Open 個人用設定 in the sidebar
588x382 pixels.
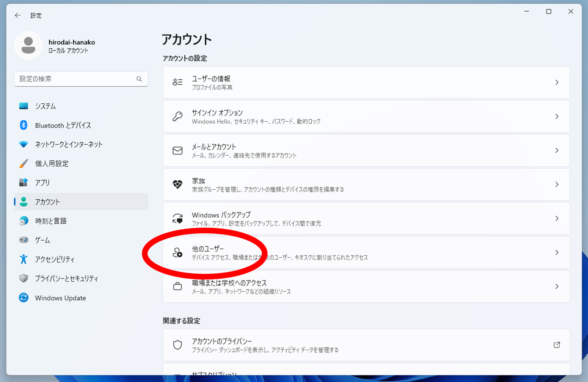tap(81, 164)
